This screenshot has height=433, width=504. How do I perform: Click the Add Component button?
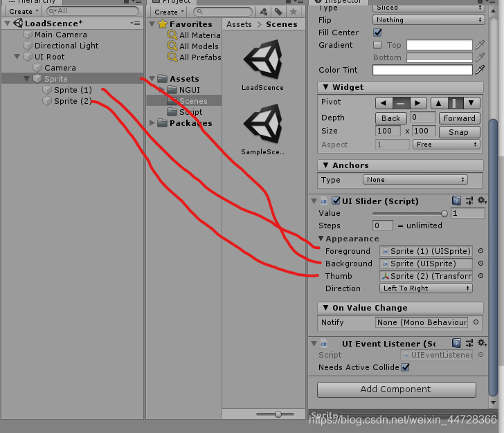396,389
